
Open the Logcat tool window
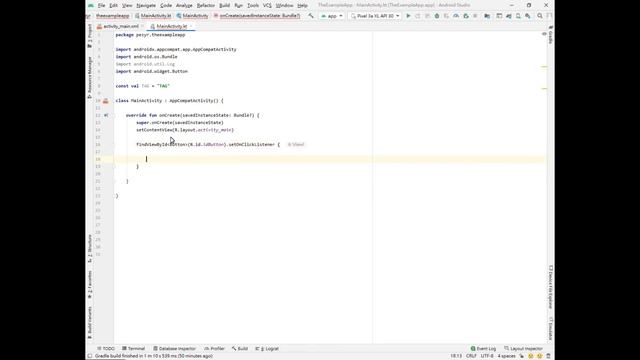click(267, 349)
